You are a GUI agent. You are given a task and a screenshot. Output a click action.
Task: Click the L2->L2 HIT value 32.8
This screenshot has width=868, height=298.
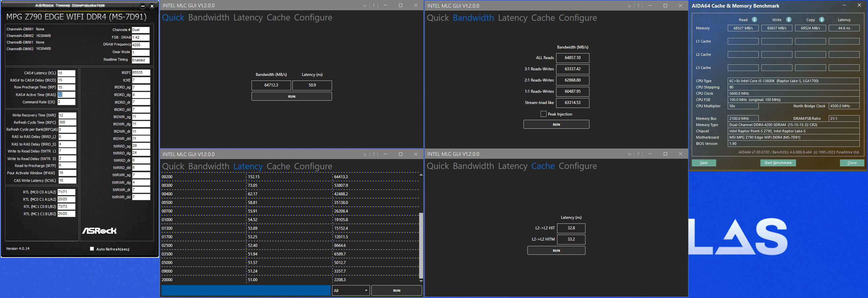pyautogui.click(x=571, y=228)
